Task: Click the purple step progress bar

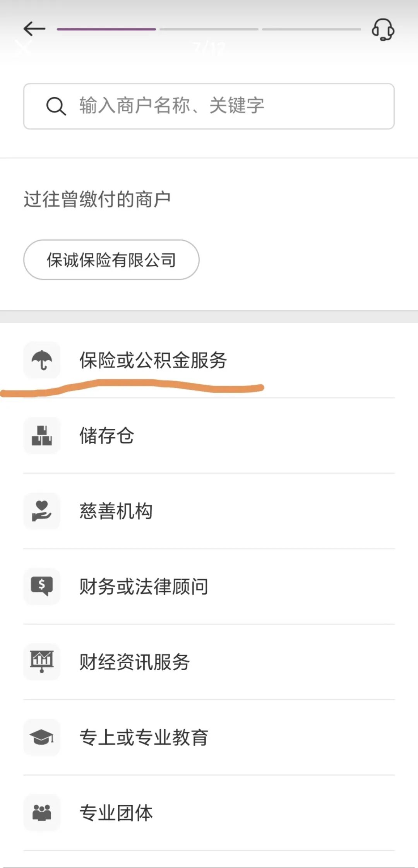Action: point(106,29)
